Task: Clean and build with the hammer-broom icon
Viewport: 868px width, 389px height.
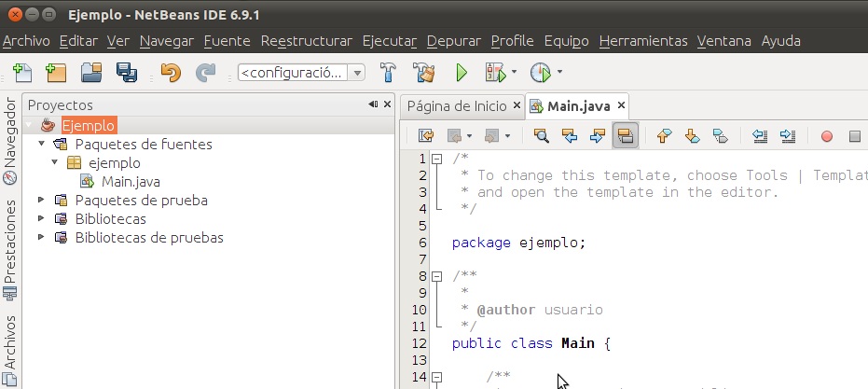Action: coord(424,72)
